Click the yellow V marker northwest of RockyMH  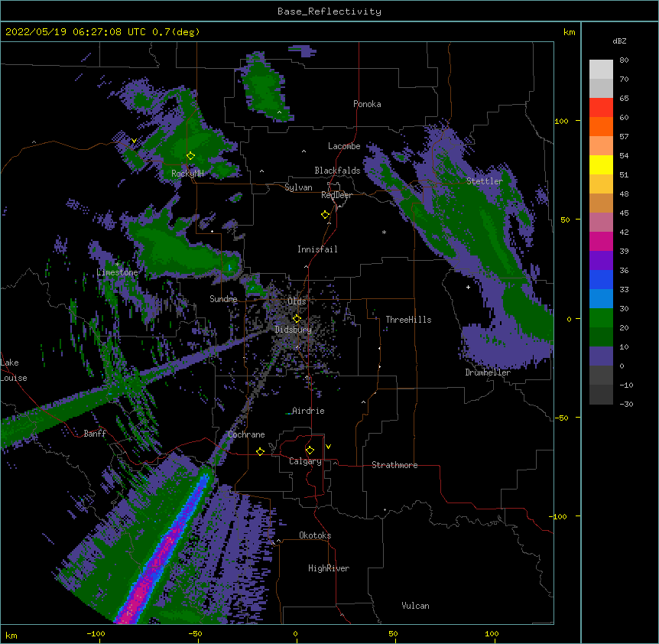(x=134, y=141)
